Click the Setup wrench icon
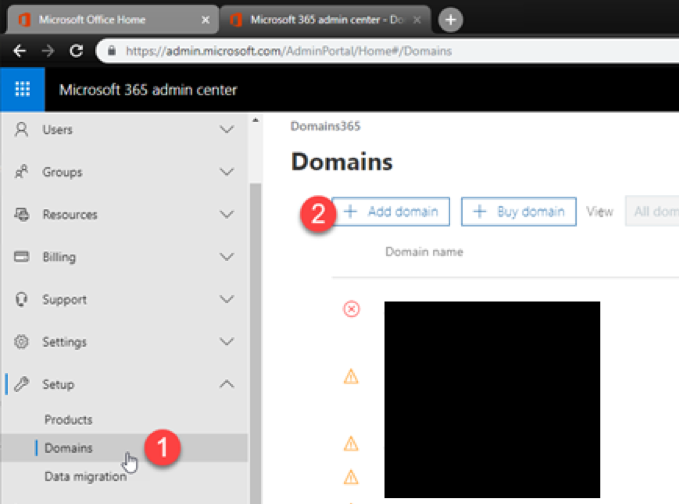 [22, 384]
